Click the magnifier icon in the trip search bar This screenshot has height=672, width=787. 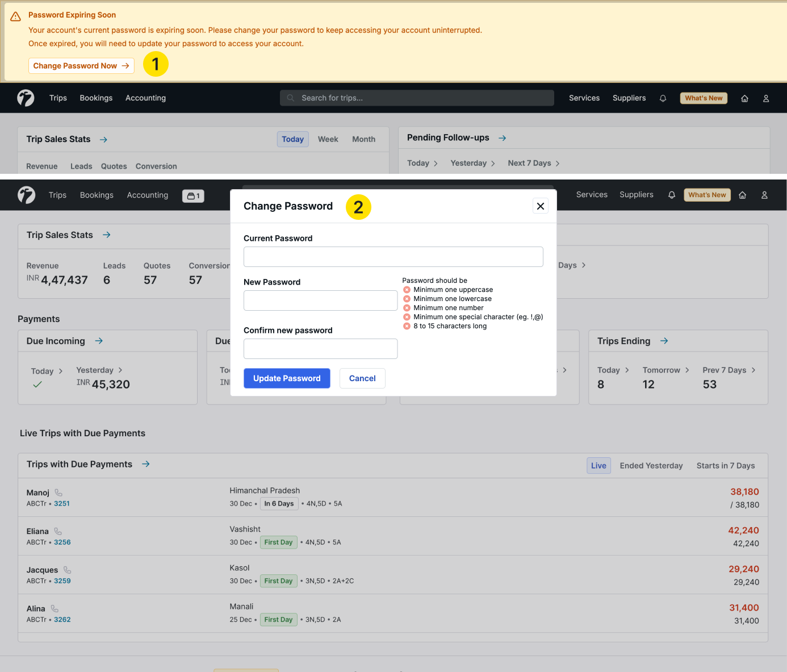pos(291,98)
